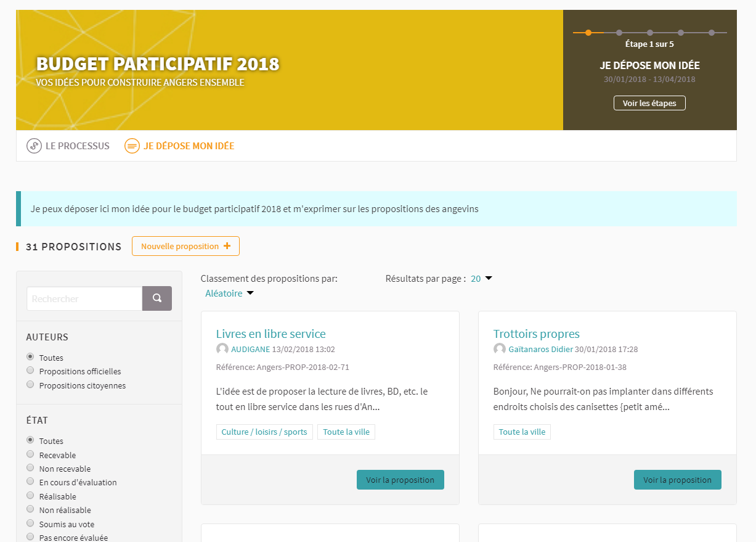Image resolution: width=756 pixels, height=542 pixels.
Task: Select Toutes under Auteurs
Action: point(30,357)
